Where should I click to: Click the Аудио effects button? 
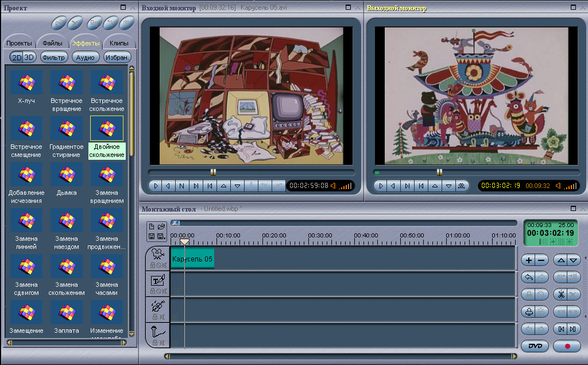[85, 57]
